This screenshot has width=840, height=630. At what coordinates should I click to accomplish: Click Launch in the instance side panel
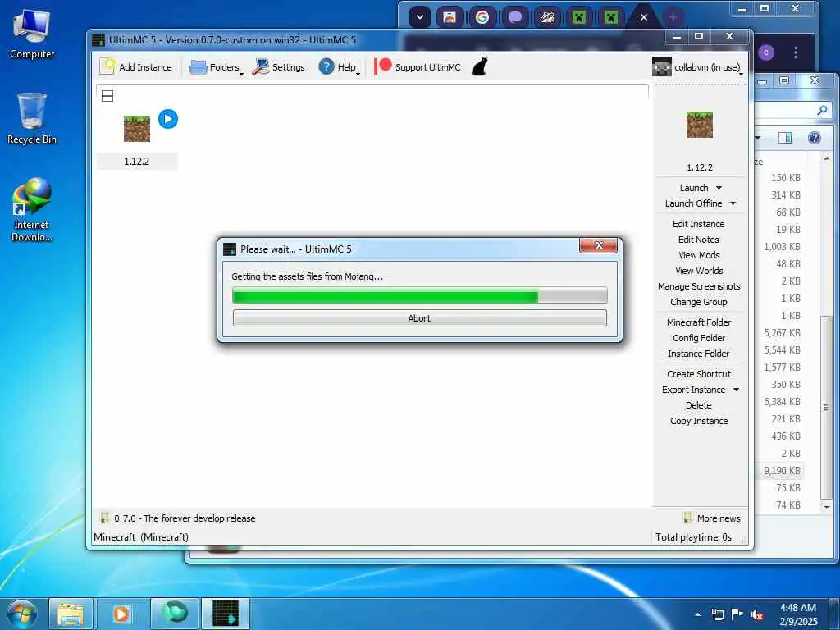click(694, 188)
